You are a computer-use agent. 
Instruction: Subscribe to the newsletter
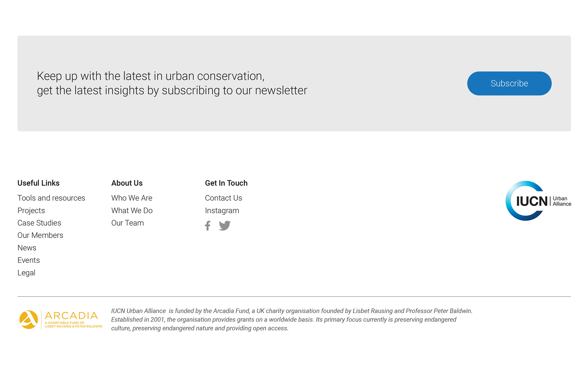(x=509, y=83)
